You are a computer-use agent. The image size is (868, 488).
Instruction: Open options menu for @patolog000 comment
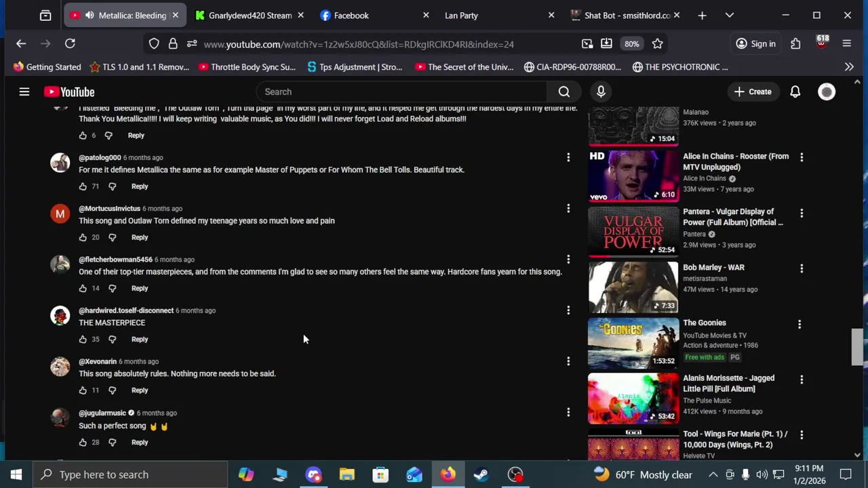click(x=568, y=157)
